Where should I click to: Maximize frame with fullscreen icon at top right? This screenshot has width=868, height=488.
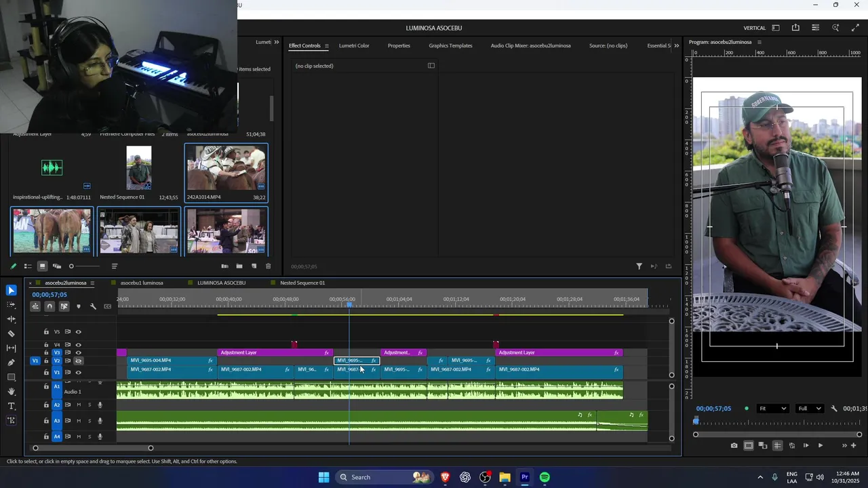click(x=855, y=28)
